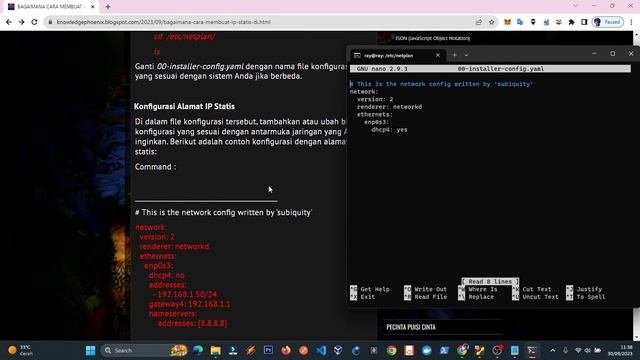
Task: Click the 'PECINTA PUISI CINTA' sidebar heading
Action: (411, 327)
